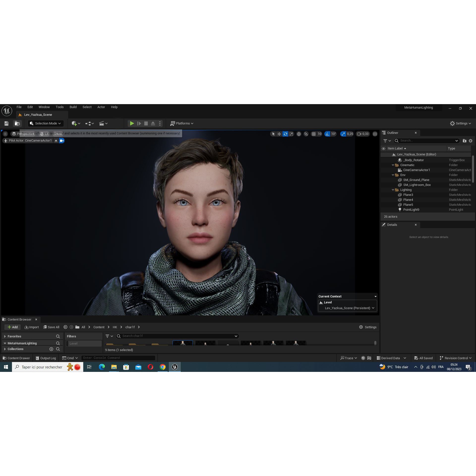
Task: Open Outliner settings gear
Action: pyautogui.click(x=471, y=141)
